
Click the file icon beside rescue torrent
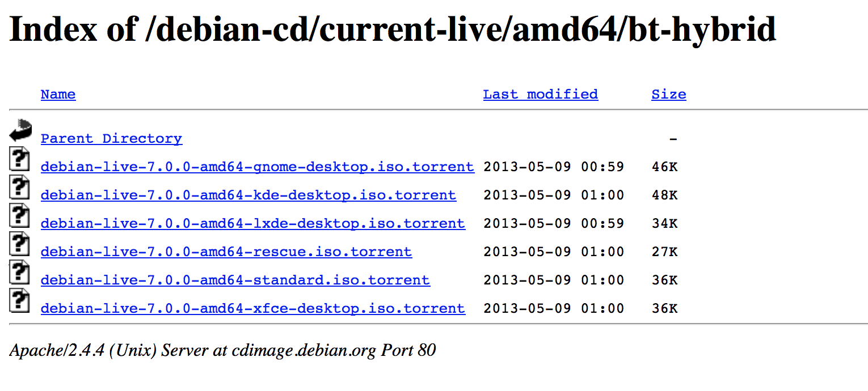click(x=19, y=244)
